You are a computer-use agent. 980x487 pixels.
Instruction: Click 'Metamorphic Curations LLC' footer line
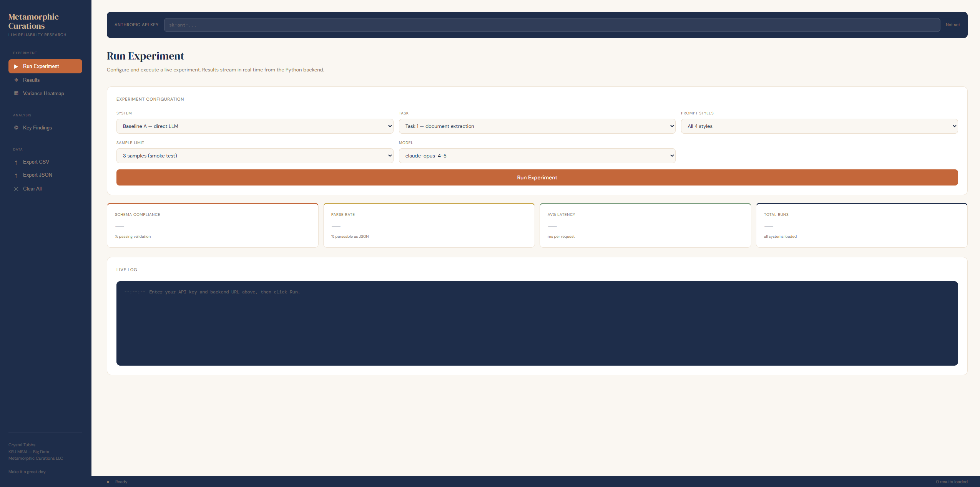36,458
